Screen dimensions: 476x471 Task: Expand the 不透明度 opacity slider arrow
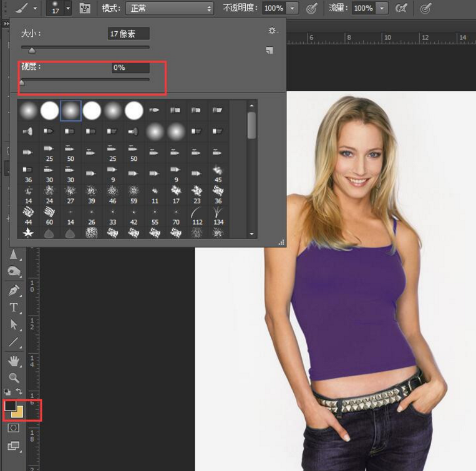[293, 8]
